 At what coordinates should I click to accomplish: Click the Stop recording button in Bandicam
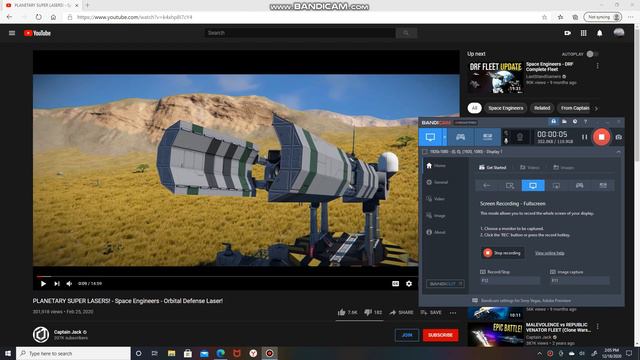coord(502,253)
